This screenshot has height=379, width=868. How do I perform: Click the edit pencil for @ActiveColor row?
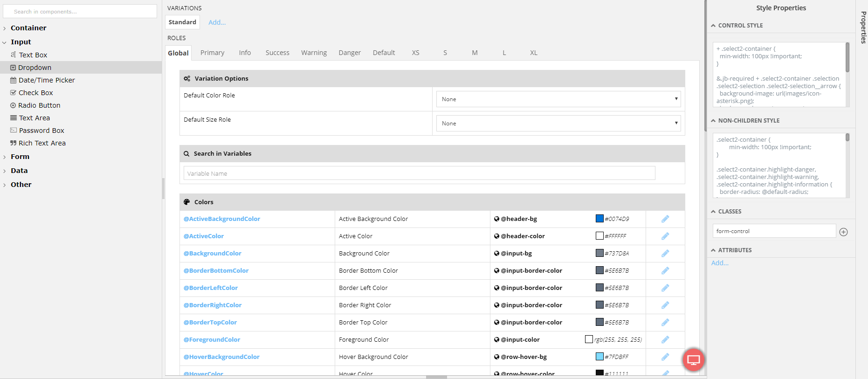(665, 236)
